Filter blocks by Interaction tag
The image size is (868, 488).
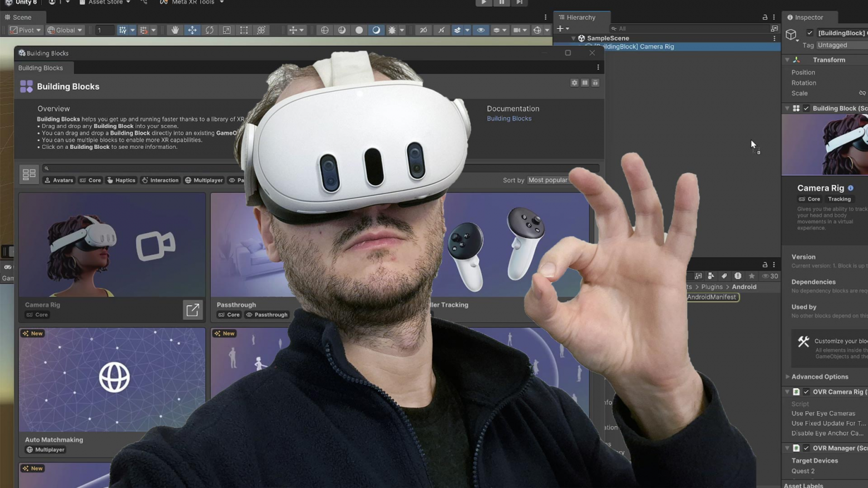160,180
